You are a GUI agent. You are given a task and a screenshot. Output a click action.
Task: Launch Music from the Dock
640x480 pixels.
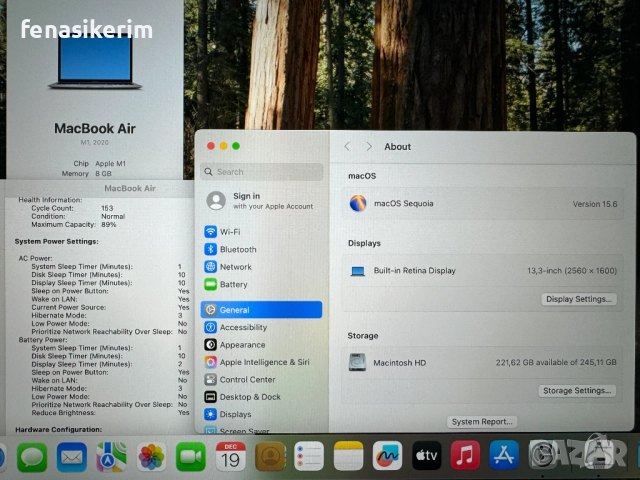coord(465,455)
